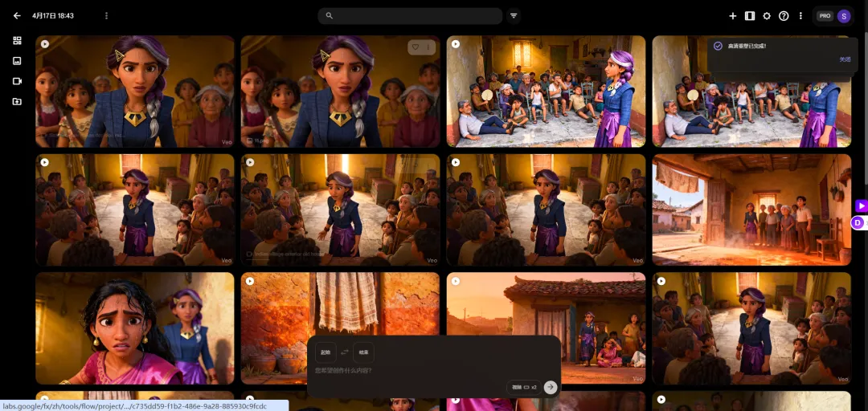Click the PRO plan badge

[x=825, y=16]
